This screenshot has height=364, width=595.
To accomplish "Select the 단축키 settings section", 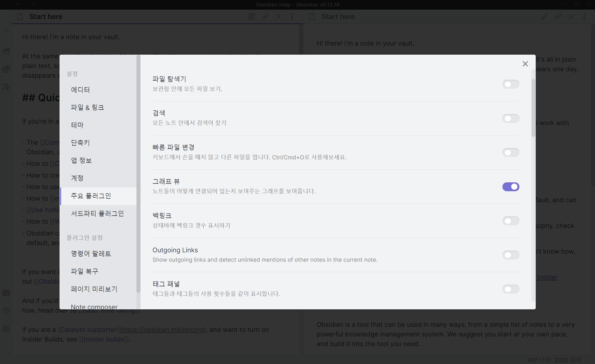I will [x=80, y=143].
